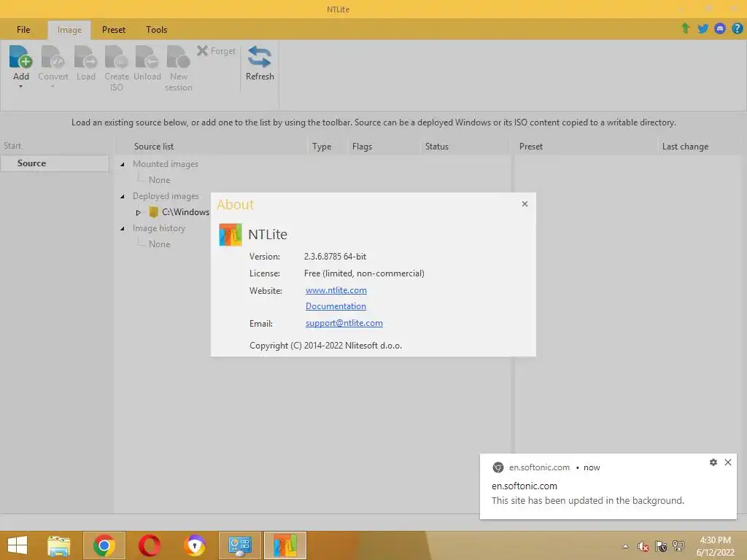Click the Load image icon

click(x=86, y=57)
